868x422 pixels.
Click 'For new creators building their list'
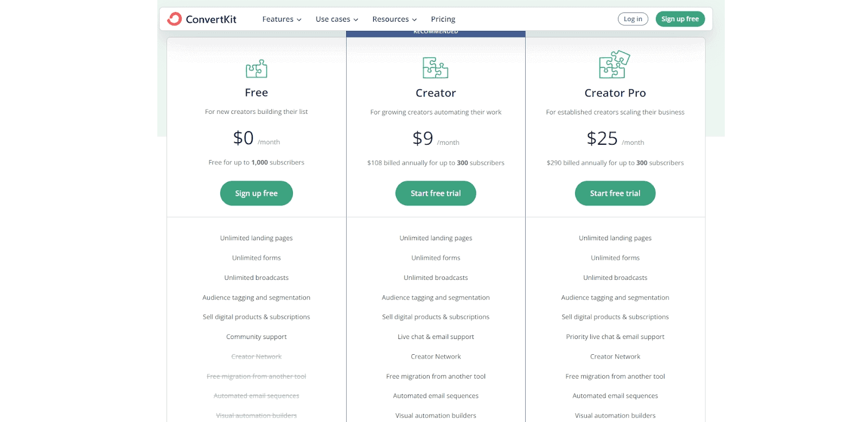pyautogui.click(x=257, y=112)
